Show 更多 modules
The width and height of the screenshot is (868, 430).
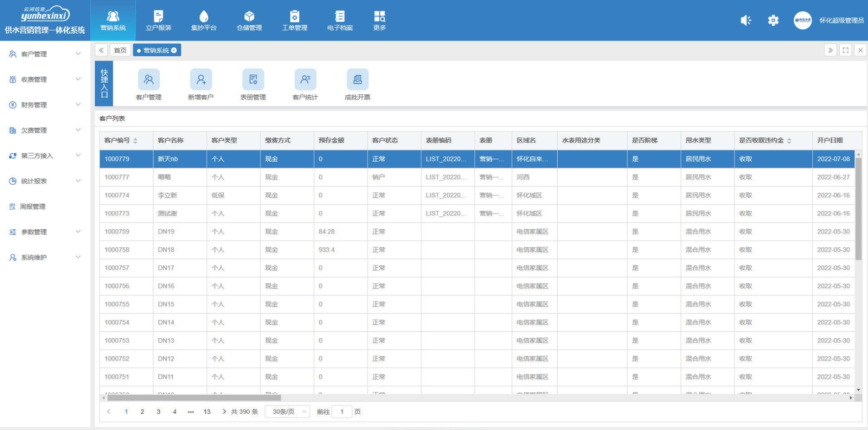(380, 21)
